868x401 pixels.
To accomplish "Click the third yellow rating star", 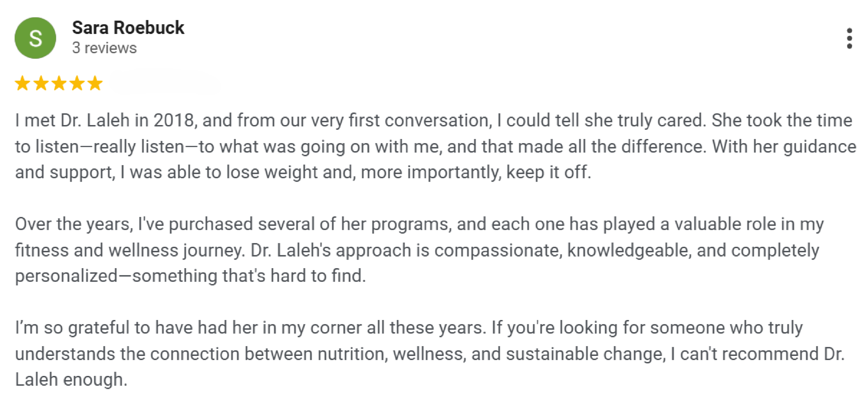I will 59,83.
